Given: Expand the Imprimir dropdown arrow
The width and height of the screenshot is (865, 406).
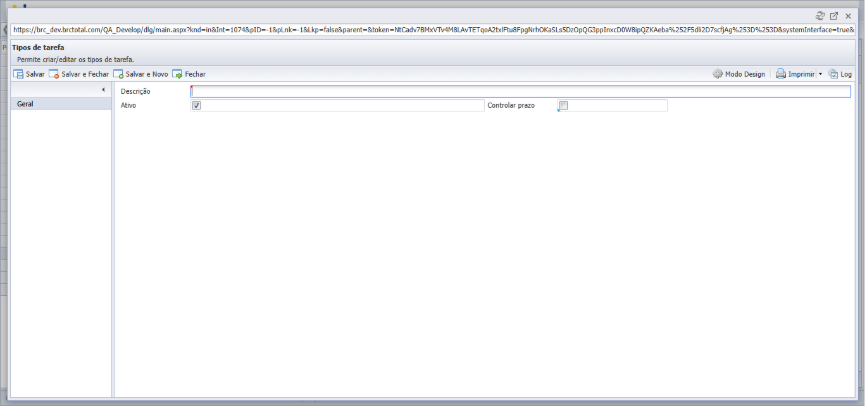Looking at the screenshot, I should click(820, 74).
